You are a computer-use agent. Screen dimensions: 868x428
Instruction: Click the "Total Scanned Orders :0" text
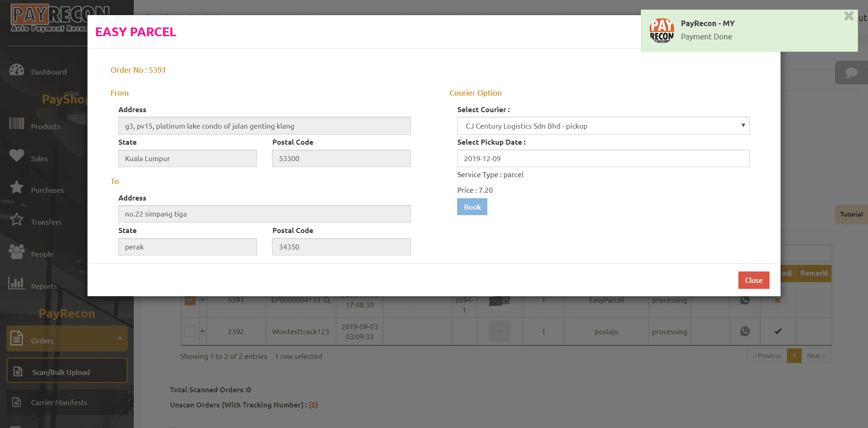click(210, 390)
